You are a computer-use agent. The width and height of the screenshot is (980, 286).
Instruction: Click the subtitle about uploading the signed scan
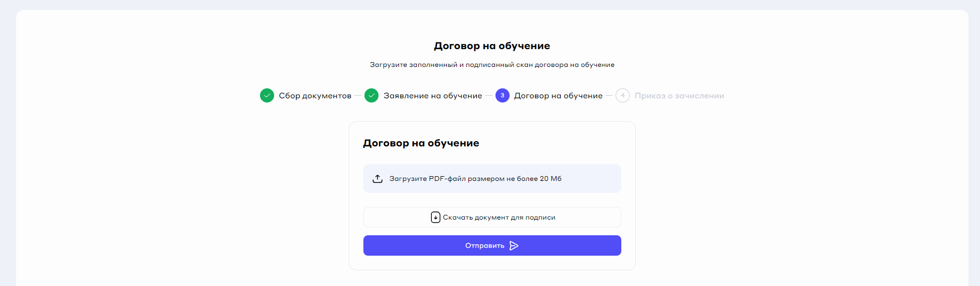pyautogui.click(x=492, y=65)
